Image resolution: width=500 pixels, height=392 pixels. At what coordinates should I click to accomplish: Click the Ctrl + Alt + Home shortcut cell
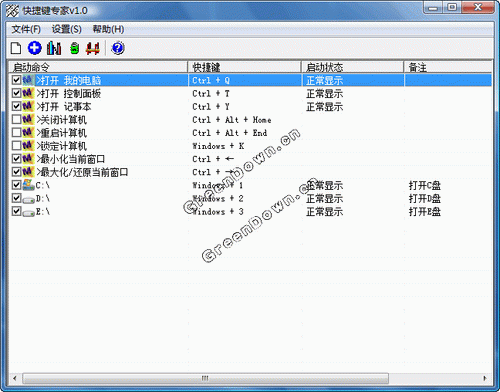[x=232, y=120]
